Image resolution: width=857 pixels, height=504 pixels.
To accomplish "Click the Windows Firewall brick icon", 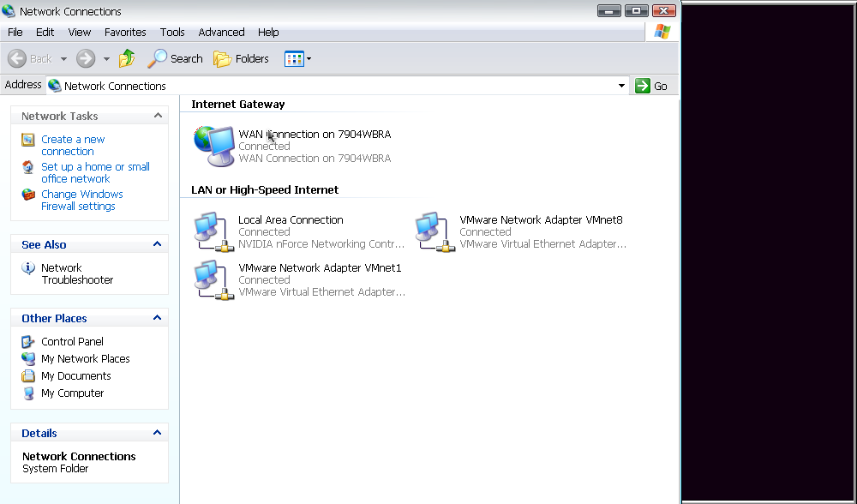I will pos(28,195).
